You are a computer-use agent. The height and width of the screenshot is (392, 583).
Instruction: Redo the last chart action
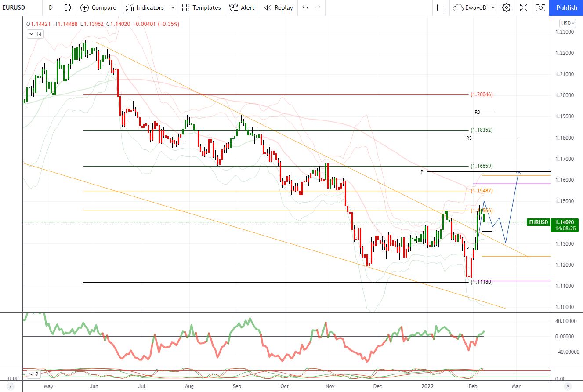click(317, 7)
